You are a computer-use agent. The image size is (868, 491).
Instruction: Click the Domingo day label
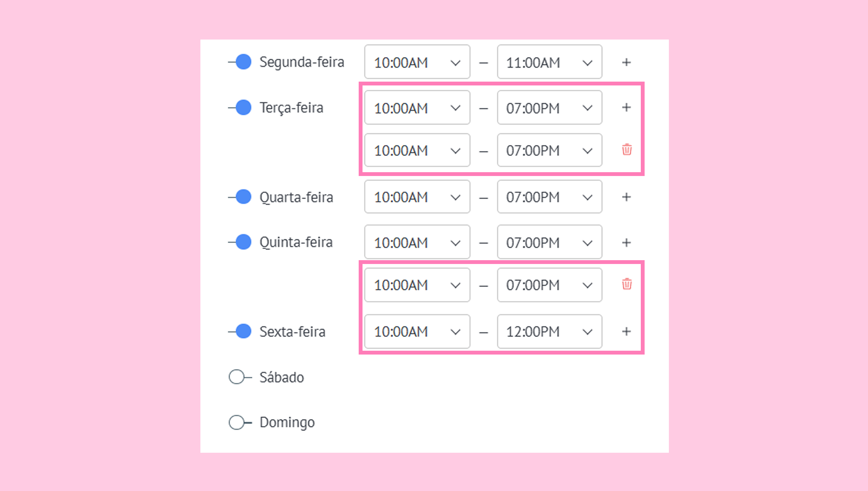tap(287, 422)
